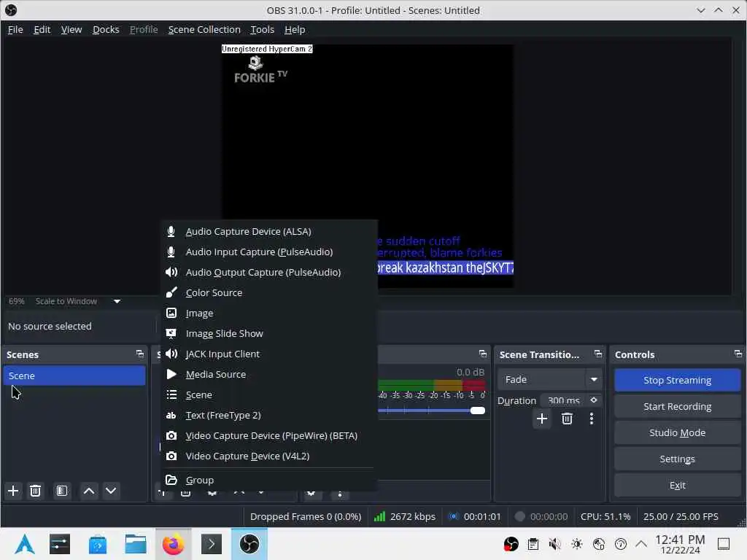The height and width of the screenshot is (560, 747).
Task: Pop out the Controls dock
Action: [738, 354]
